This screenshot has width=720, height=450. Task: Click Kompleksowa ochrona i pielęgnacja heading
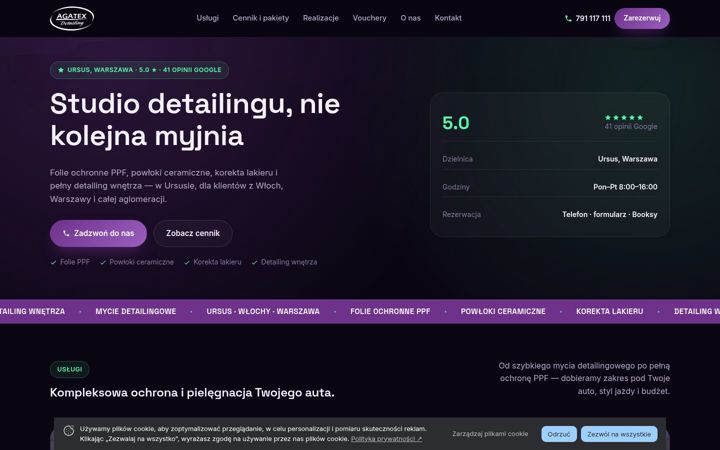click(192, 393)
